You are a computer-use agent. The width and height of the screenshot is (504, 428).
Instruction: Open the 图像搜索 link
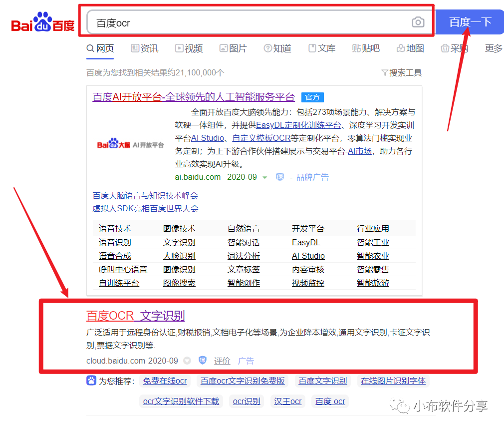click(x=179, y=283)
